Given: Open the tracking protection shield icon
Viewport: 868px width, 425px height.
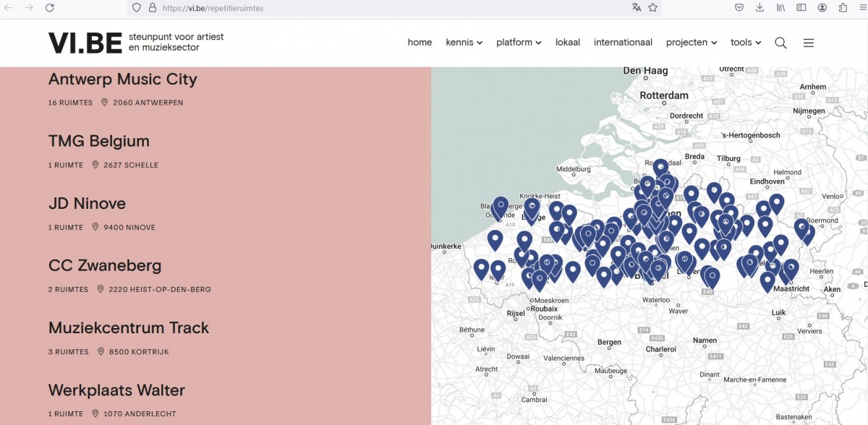Looking at the screenshot, I should pyautogui.click(x=137, y=8).
